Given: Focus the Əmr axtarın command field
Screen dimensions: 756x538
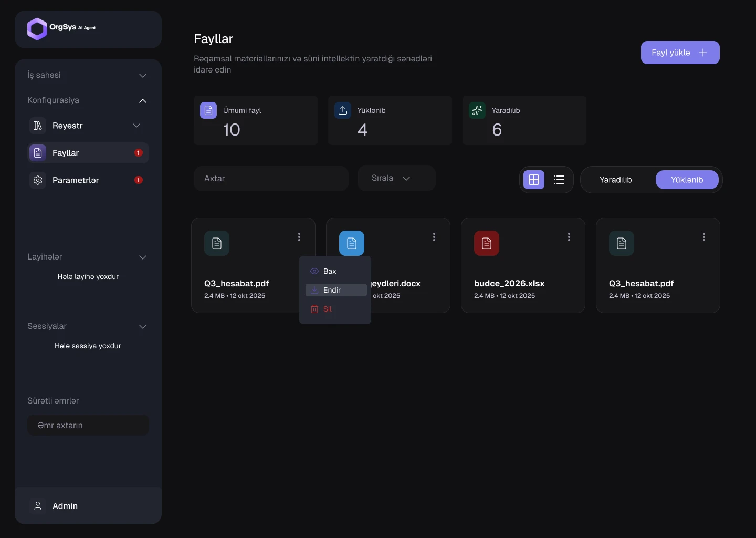Looking at the screenshot, I should 88,425.
